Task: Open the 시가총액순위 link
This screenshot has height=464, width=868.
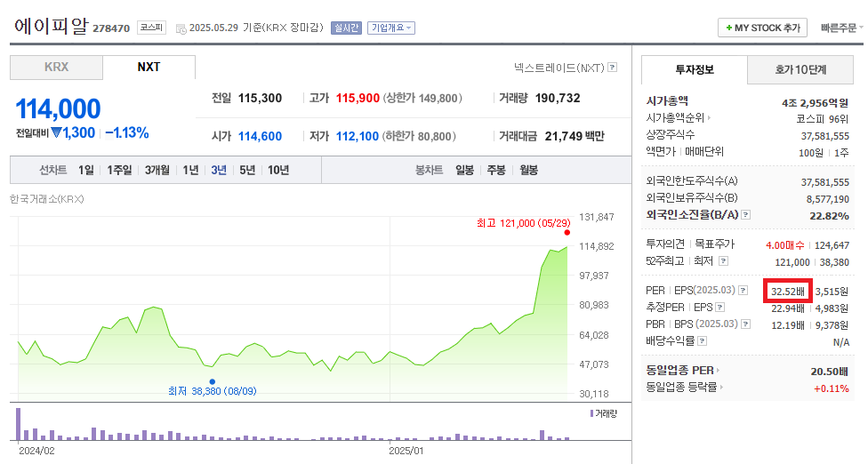Action: tap(675, 118)
